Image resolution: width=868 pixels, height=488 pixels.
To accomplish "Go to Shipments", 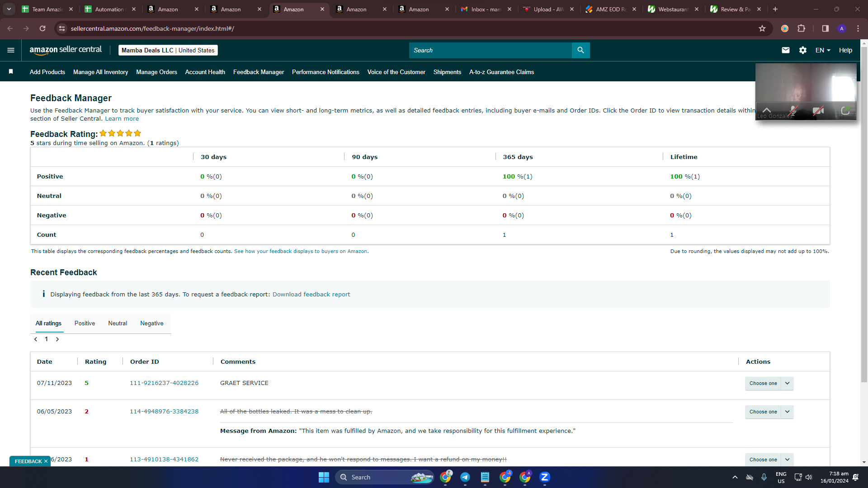I will click(447, 72).
